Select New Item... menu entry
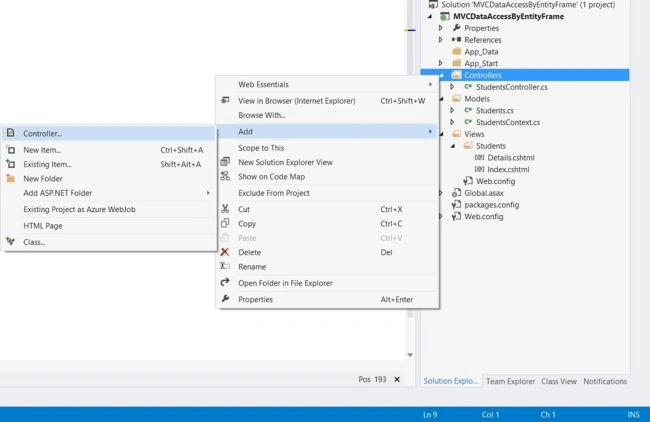The height and width of the screenshot is (422, 650). point(109,150)
